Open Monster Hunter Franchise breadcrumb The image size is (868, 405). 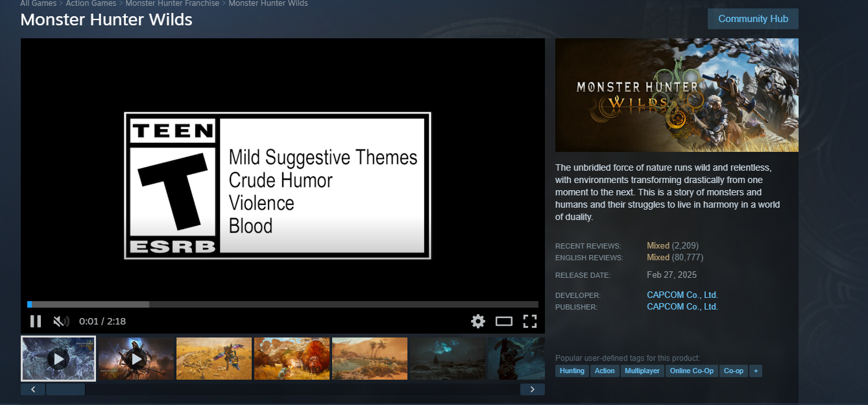[x=173, y=3]
